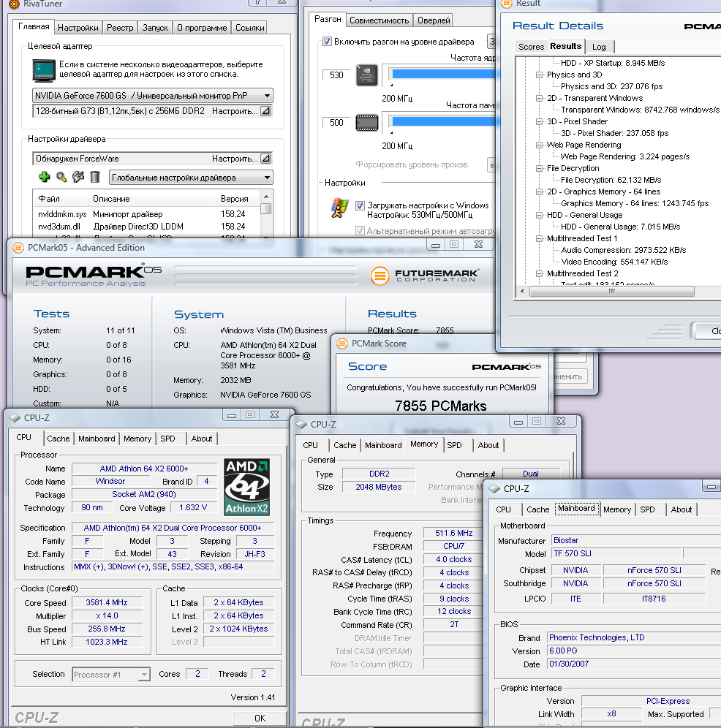This screenshot has height=728, width=721.
Task: Click the Запуск tab in RivaTuner
Action: 155,28
